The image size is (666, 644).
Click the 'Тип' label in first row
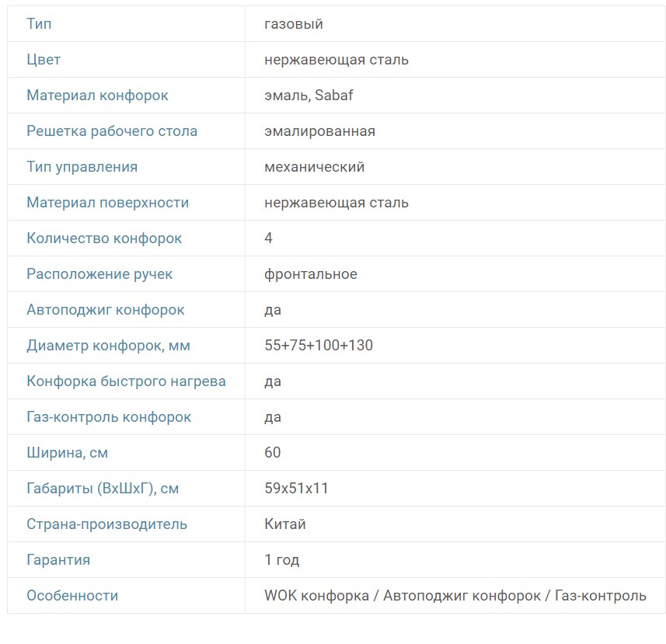(x=39, y=24)
